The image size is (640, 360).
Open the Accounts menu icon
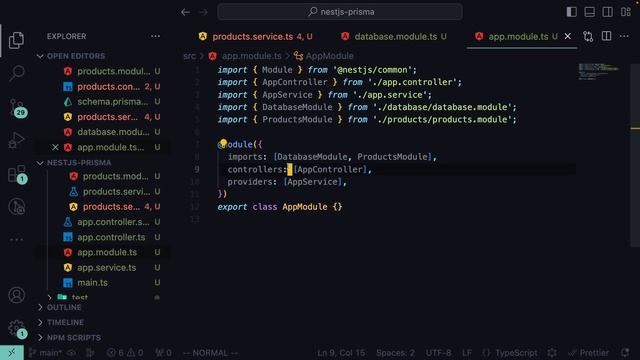click(x=16, y=295)
